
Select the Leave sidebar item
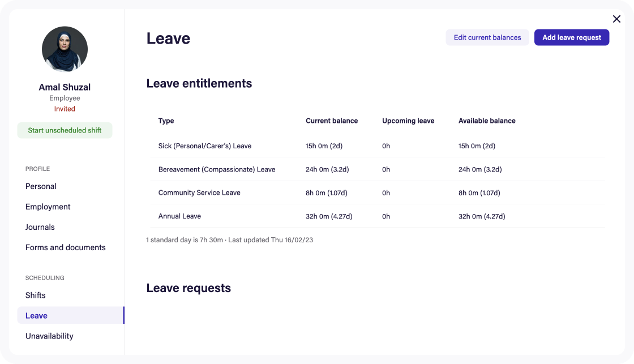(x=36, y=315)
